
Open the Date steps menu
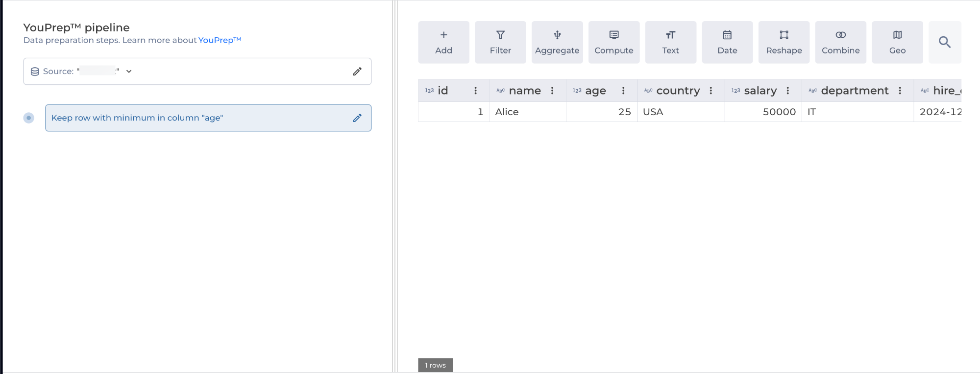[727, 42]
